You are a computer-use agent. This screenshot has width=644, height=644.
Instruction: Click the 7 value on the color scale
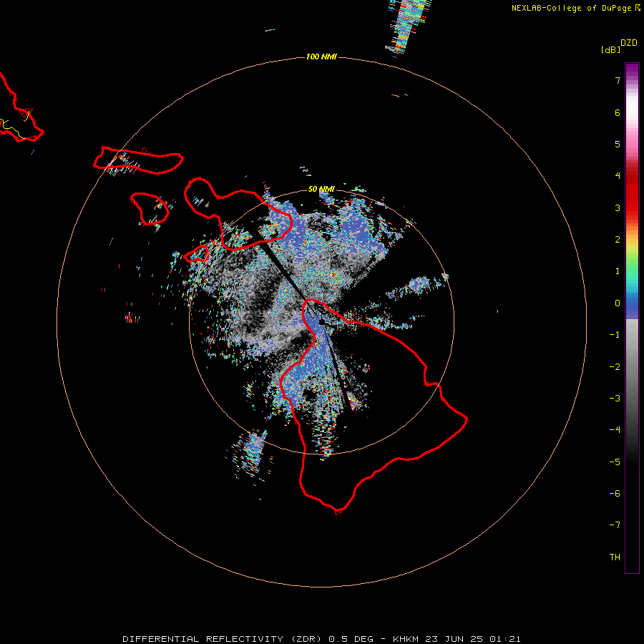[x=618, y=80]
